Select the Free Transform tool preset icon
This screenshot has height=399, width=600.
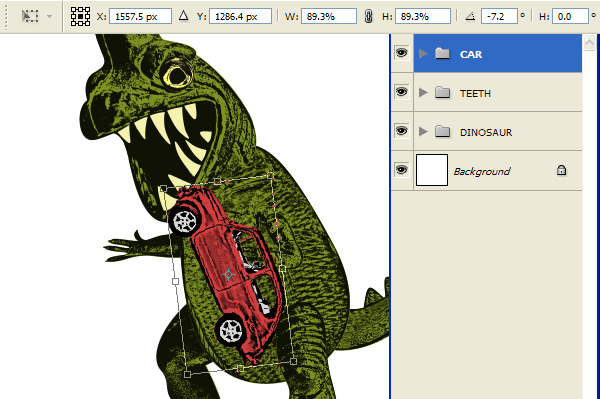[x=30, y=16]
